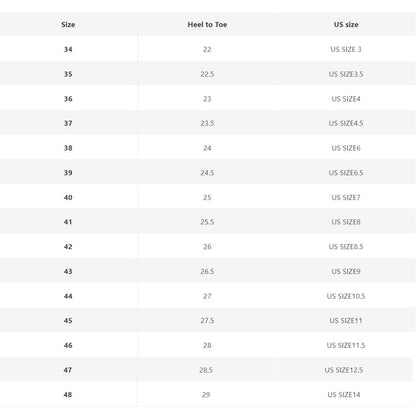Select the size 35 cell
This screenshot has width=416, height=416.
(x=68, y=74)
